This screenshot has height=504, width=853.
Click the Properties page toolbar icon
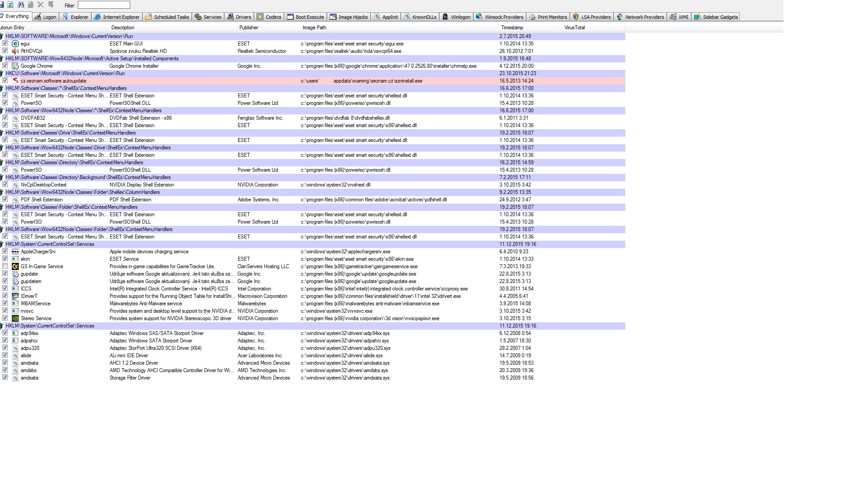coord(31,5)
